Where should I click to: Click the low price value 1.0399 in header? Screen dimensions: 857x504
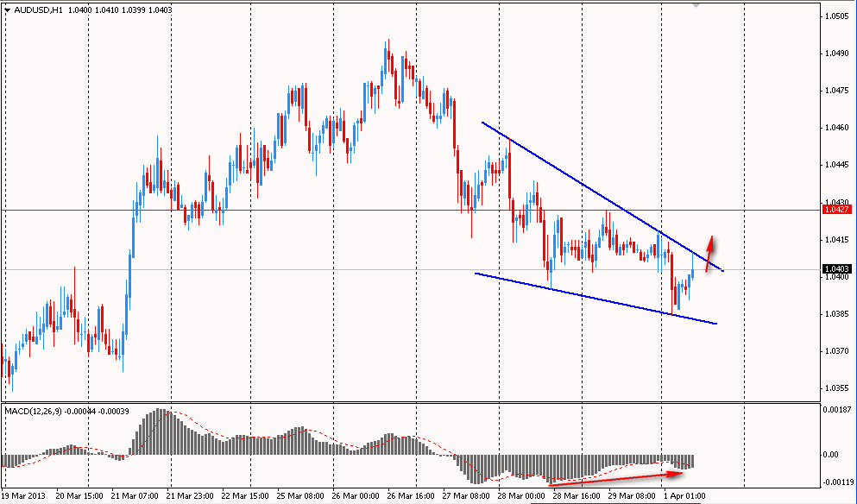(134, 9)
